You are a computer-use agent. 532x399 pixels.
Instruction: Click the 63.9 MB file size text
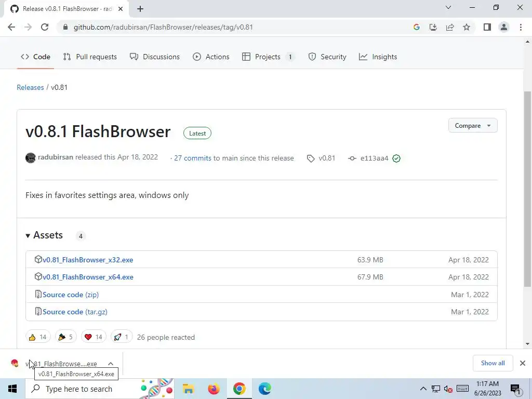[370, 260]
